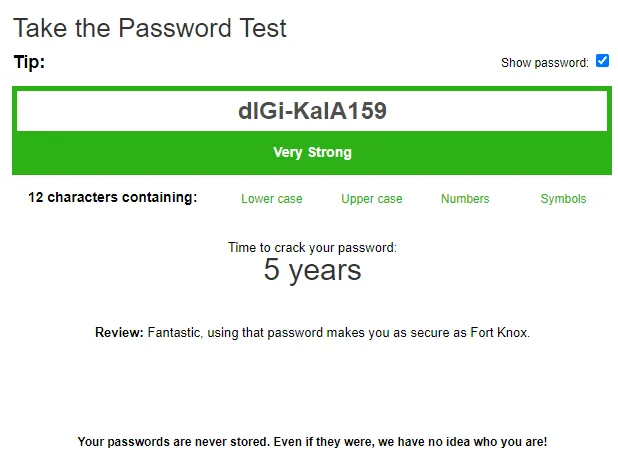The image size is (618, 469).
Task: Click the "Show password:" label text
Action: pyautogui.click(x=545, y=63)
